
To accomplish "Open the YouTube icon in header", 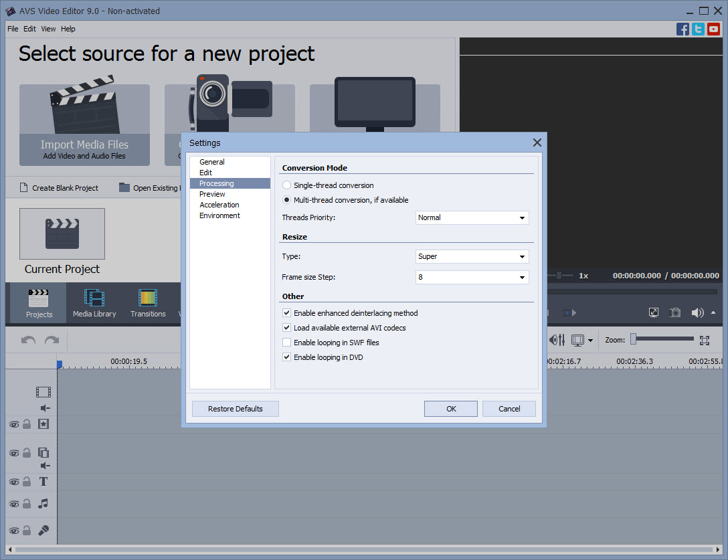I will (713, 29).
